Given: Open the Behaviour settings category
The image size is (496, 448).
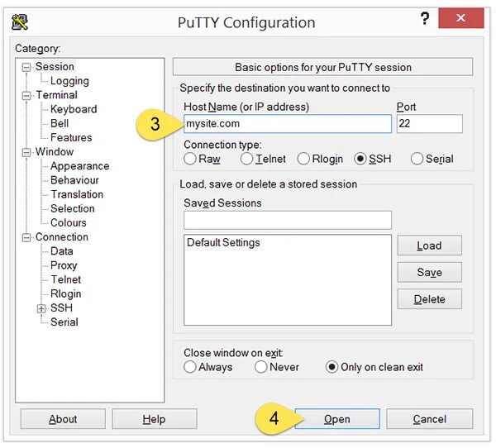Looking at the screenshot, I should click(x=74, y=180).
